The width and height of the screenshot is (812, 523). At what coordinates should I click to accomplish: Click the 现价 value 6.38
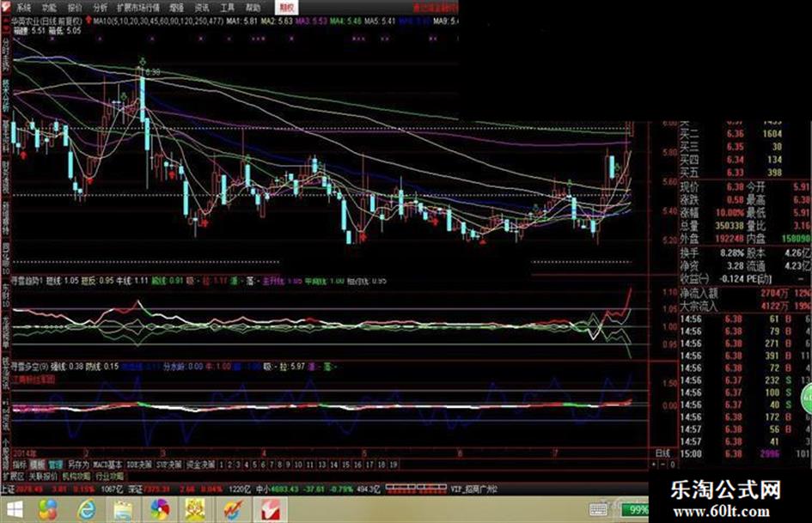point(735,186)
